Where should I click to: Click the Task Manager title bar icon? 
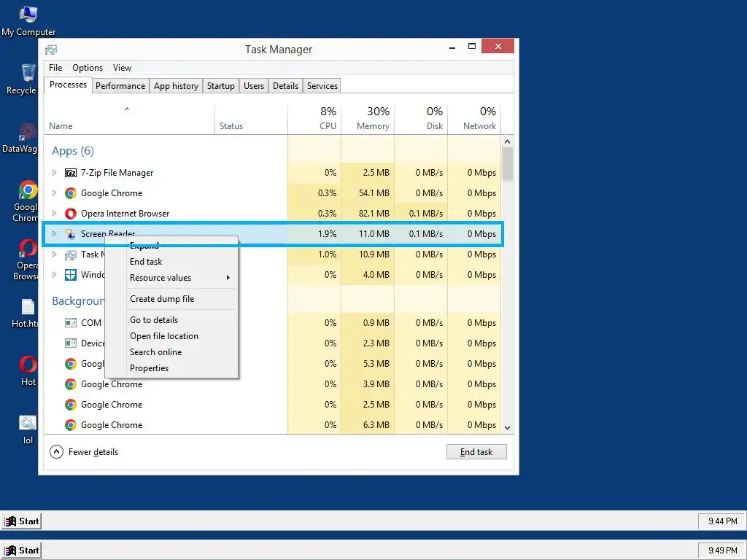(51, 50)
